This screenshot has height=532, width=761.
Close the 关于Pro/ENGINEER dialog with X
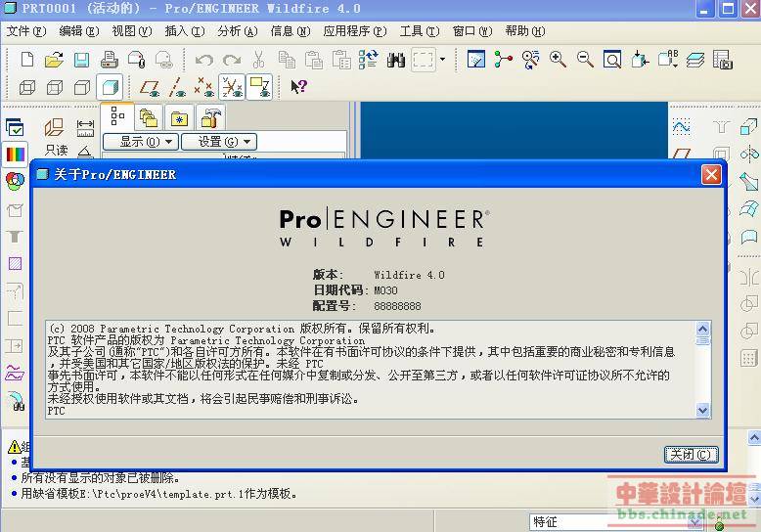pyautogui.click(x=711, y=175)
